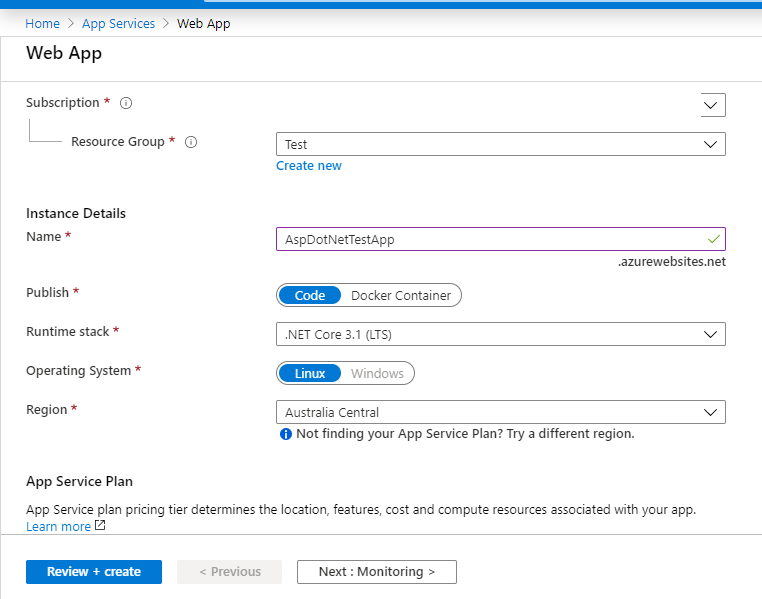Screen dimensions: 762x599
Task: Focus the Name input field with AspDotNetTestApp
Action: (501, 239)
